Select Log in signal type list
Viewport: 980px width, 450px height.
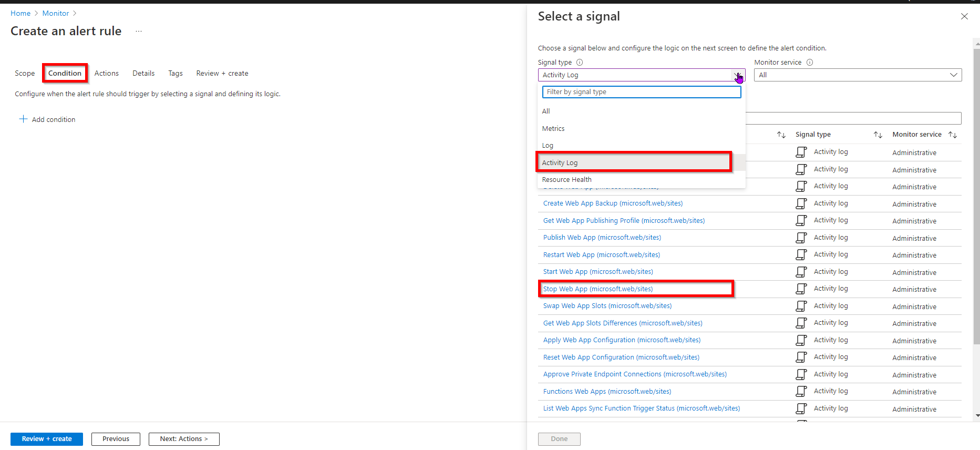pos(641,146)
